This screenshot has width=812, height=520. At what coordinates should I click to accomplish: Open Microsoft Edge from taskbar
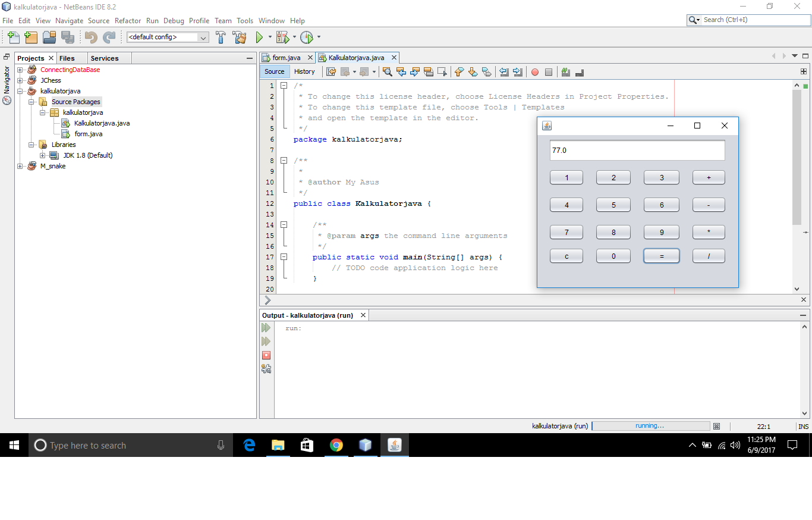[249, 445]
